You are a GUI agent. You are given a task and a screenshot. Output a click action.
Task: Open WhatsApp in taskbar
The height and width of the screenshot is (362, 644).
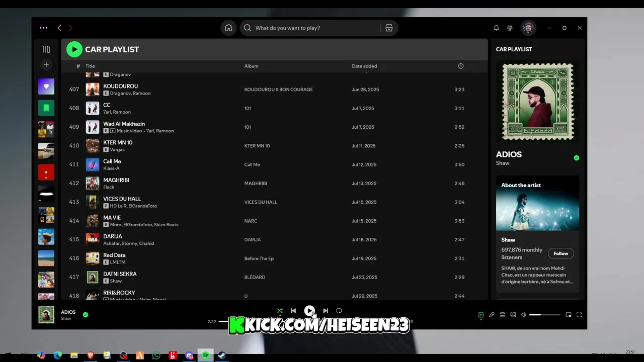click(x=156, y=355)
